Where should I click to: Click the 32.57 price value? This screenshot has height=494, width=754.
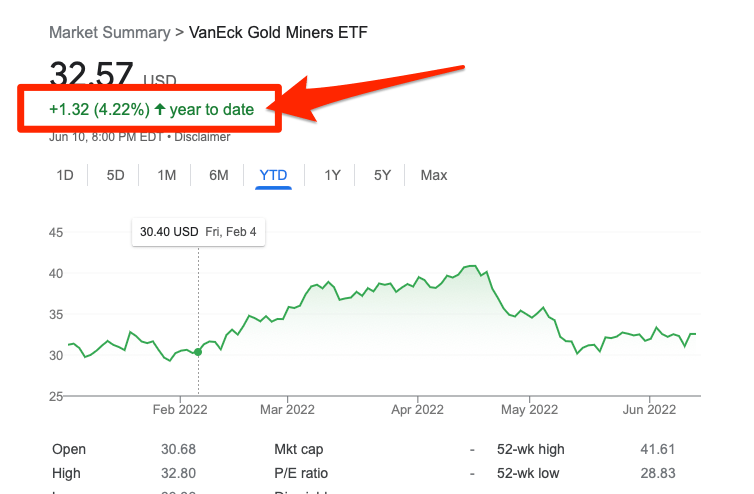pyautogui.click(x=92, y=75)
